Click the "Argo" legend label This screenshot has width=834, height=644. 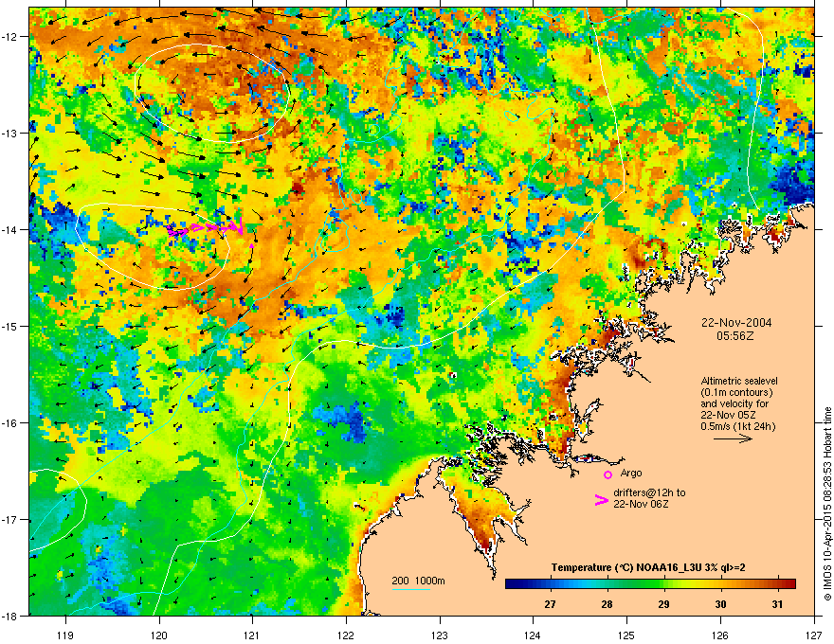631,473
